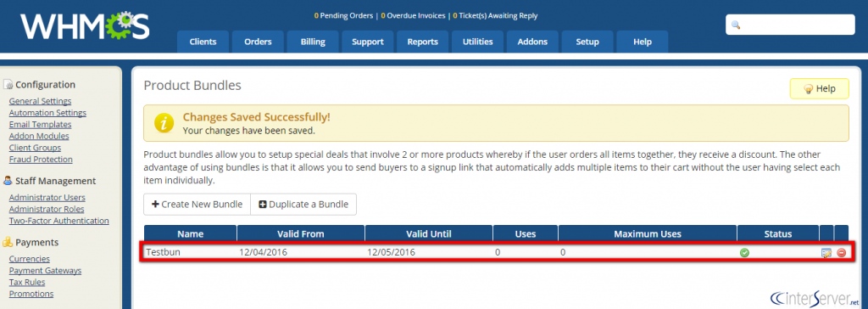
Task: Click the Changes Saved Successfully! message
Action: pos(256,117)
